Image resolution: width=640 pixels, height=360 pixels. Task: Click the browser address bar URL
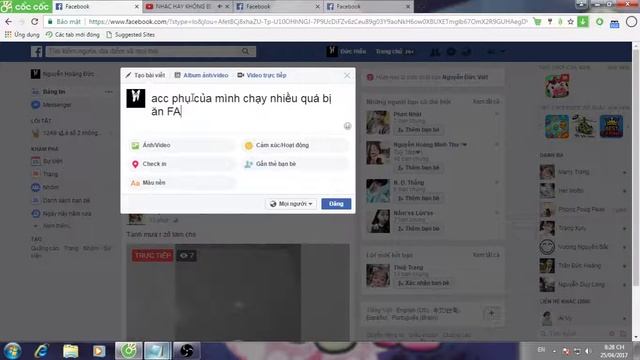click(x=308, y=22)
